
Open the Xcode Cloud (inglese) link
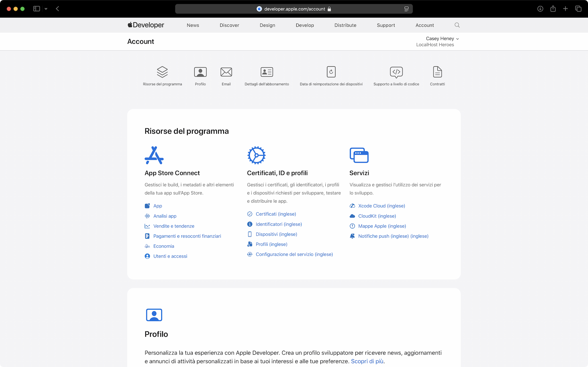pyautogui.click(x=382, y=206)
